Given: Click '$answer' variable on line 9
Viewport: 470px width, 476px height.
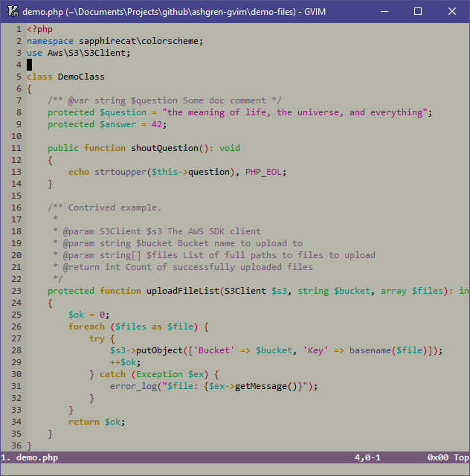Looking at the screenshot, I should [x=117, y=124].
